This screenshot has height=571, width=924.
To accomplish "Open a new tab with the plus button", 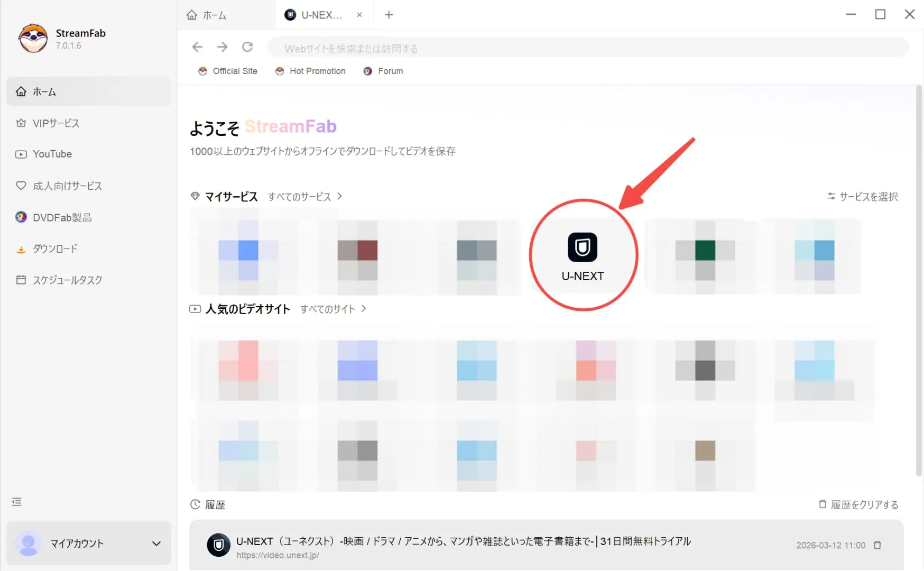I will (389, 15).
